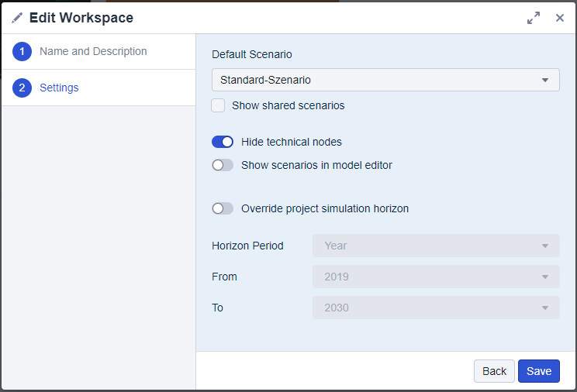Click the Default Scenario dropdown arrow

[x=544, y=80]
